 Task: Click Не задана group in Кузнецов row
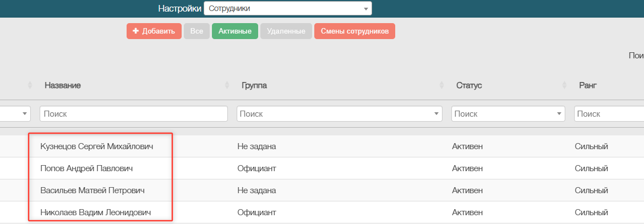pos(256,146)
